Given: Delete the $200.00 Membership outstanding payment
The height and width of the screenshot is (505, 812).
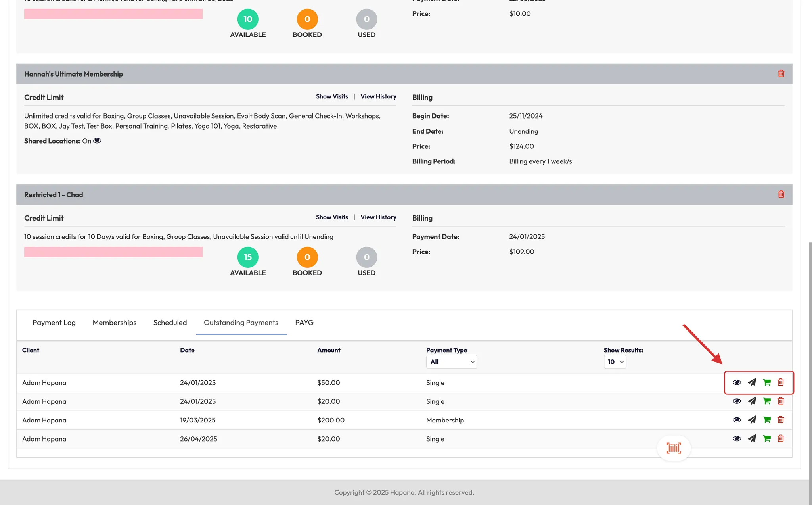Looking at the screenshot, I should pos(781,420).
